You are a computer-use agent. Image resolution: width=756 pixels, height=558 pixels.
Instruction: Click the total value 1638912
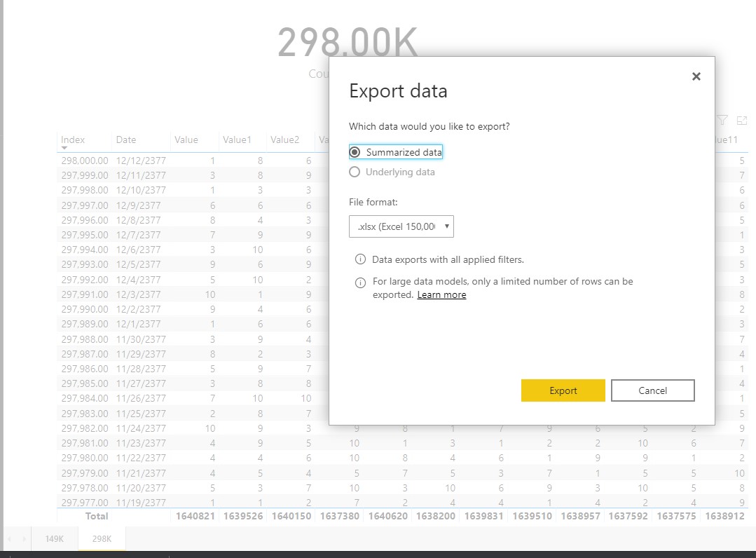click(x=724, y=516)
